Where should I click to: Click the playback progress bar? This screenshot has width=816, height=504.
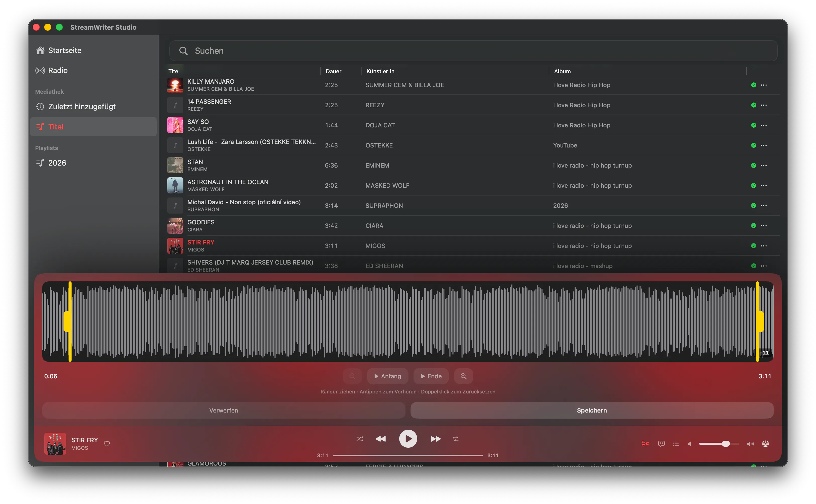tap(408, 455)
